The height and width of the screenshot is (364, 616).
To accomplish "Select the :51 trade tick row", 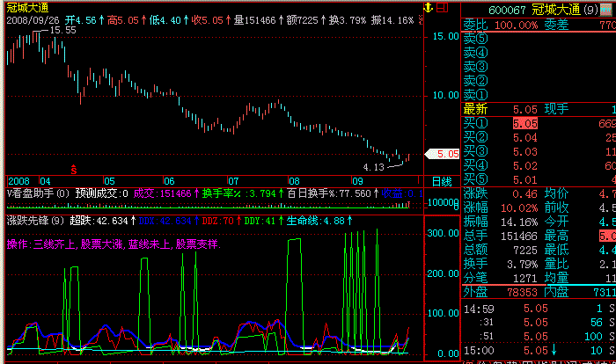I will point(539,337).
